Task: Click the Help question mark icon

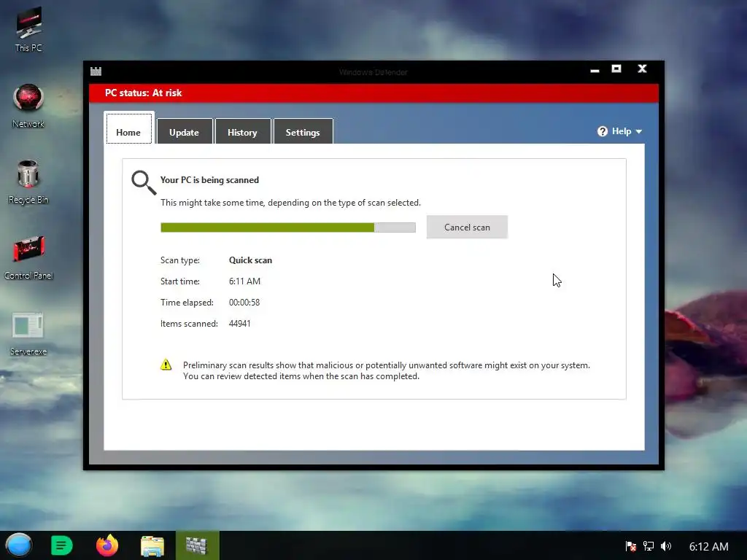Action: (x=602, y=131)
